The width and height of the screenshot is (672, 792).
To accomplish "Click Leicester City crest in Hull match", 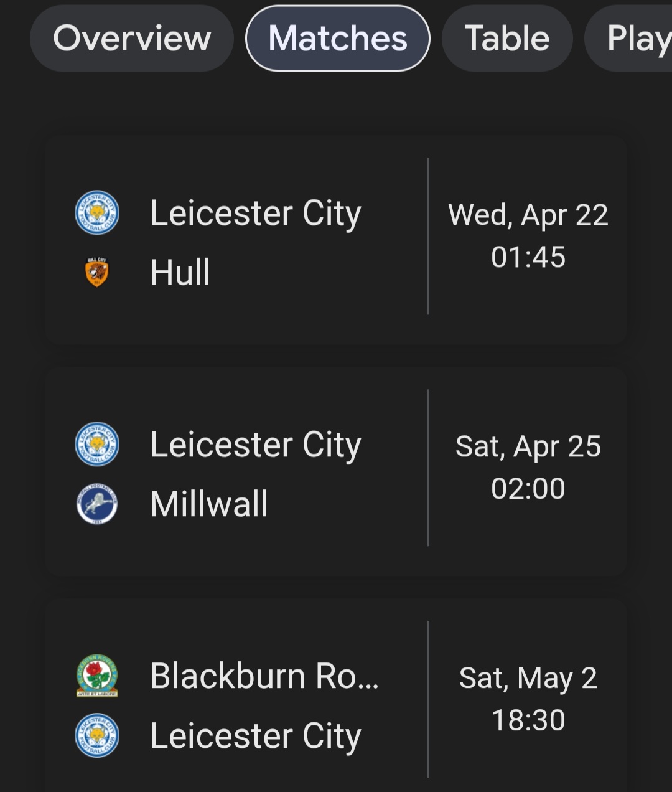I will (x=96, y=213).
